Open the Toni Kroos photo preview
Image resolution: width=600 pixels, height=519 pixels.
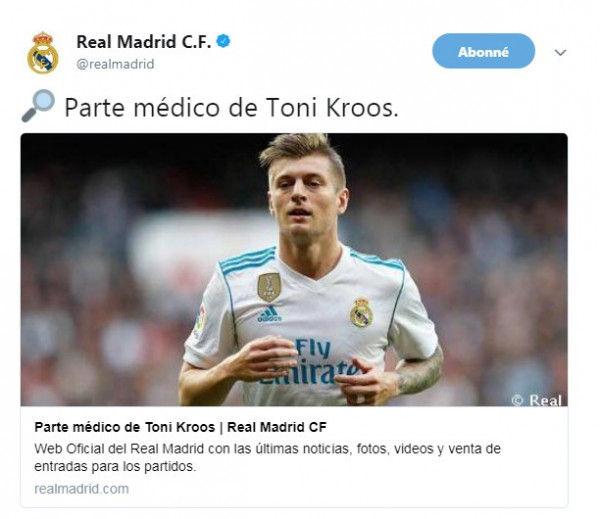[x=294, y=269]
